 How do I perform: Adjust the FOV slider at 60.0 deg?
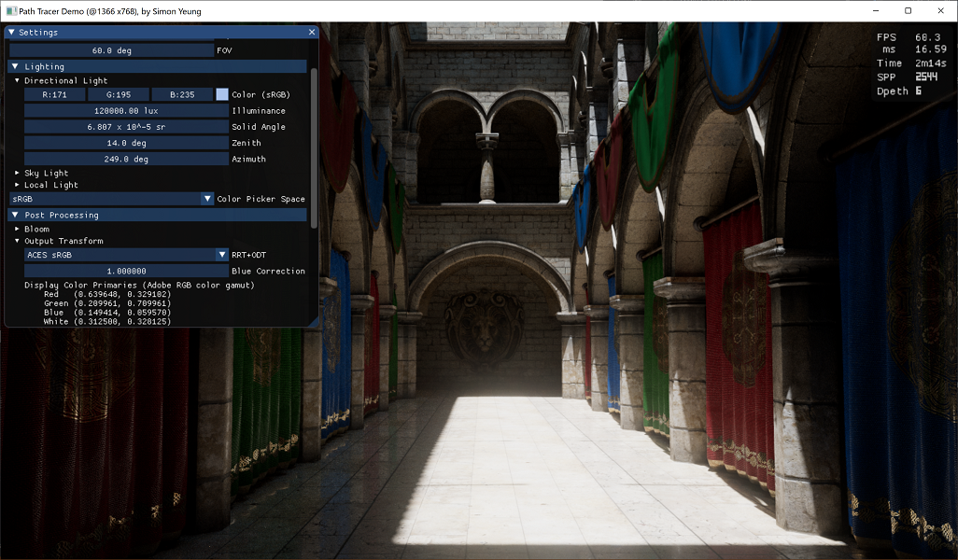pos(112,50)
